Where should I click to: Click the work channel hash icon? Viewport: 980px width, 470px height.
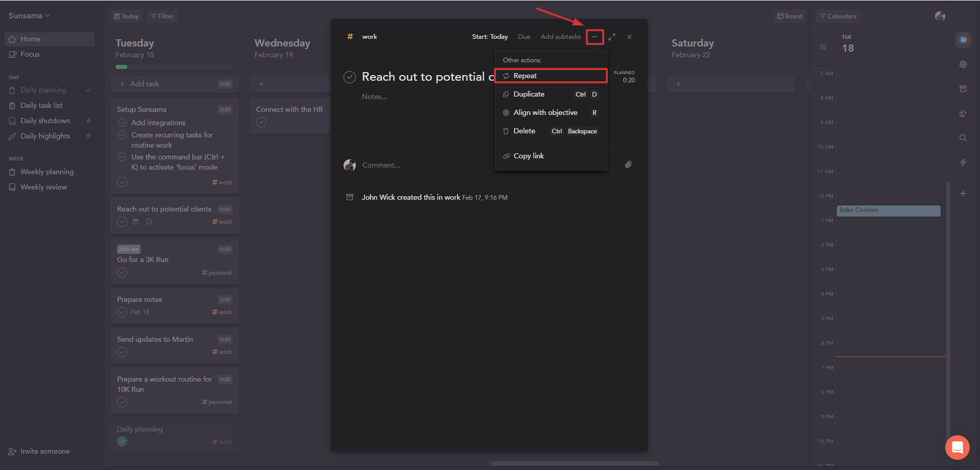point(350,36)
